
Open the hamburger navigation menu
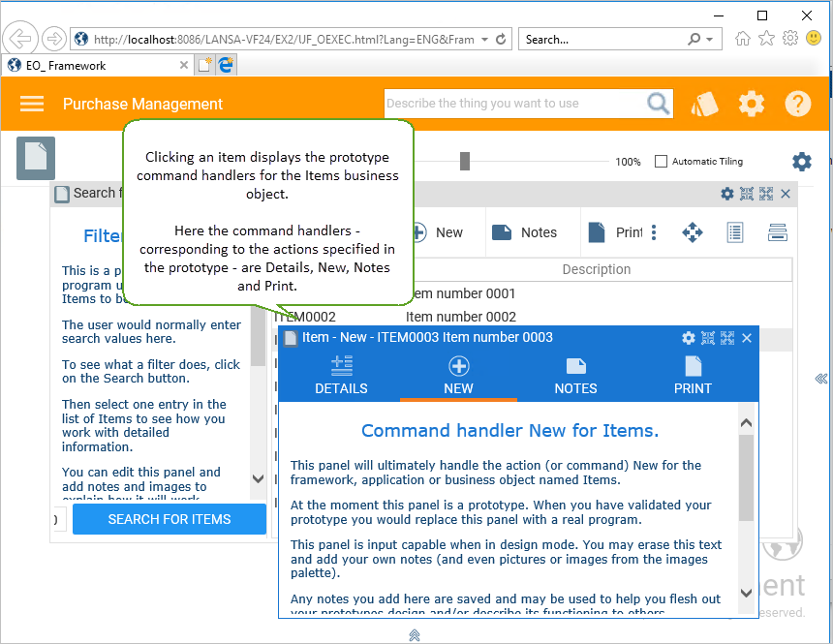click(32, 104)
